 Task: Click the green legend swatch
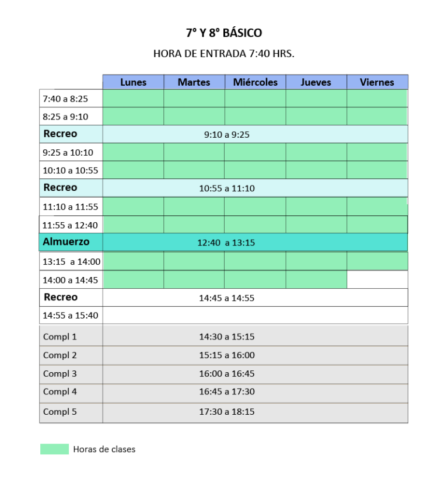(54, 449)
